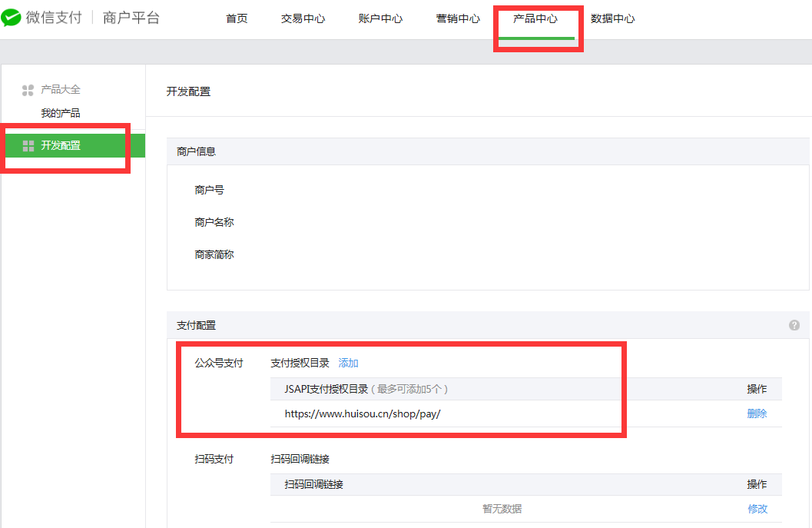Click the 商户平台 header text
The width and height of the screenshot is (812, 528).
(132, 18)
